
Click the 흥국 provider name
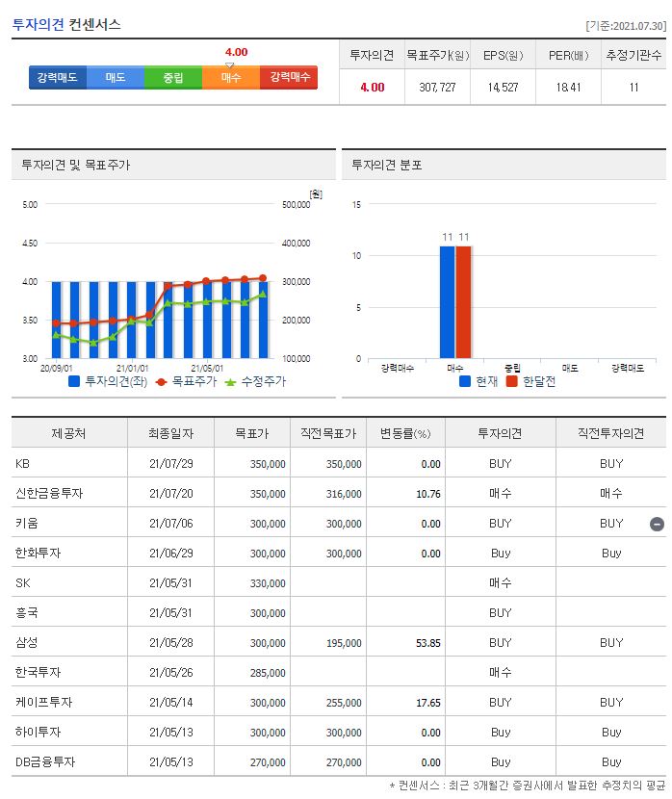pyautogui.click(x=27, y=612)
